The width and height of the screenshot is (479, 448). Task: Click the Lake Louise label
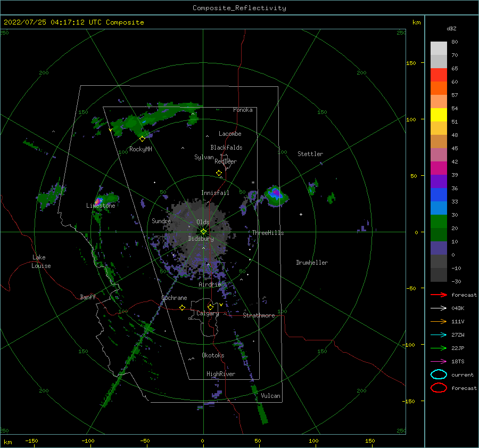point(42,262)
